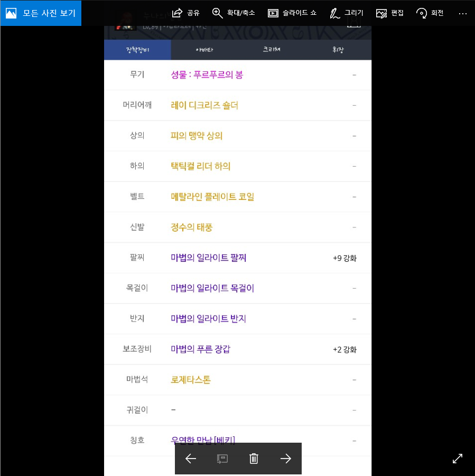The image size is (475, 476).
Task: Open the 공유 share option
Action: coord(186,13)
